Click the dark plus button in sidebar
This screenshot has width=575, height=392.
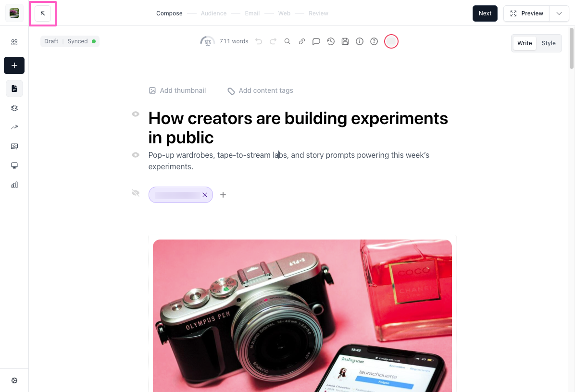14,65
